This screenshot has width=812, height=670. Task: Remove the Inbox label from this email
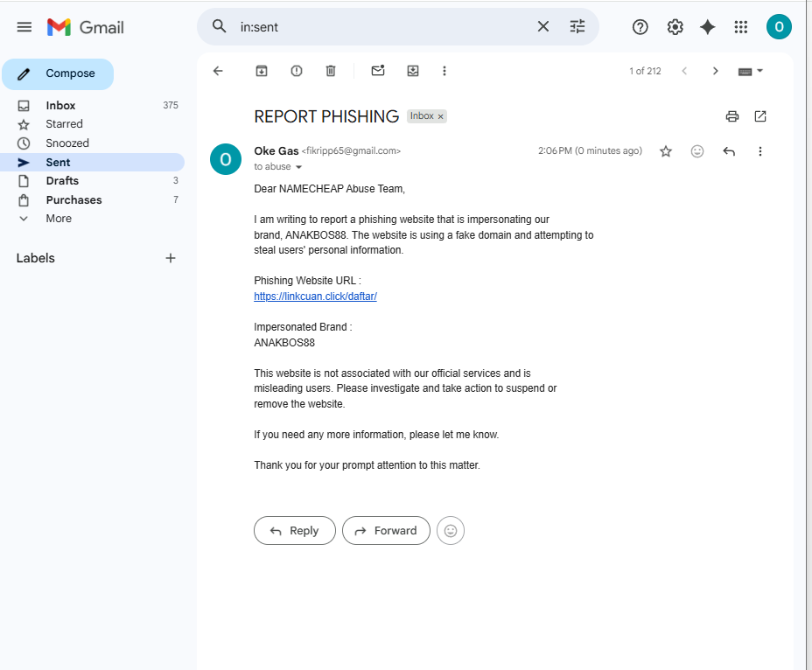coord(441,116)
